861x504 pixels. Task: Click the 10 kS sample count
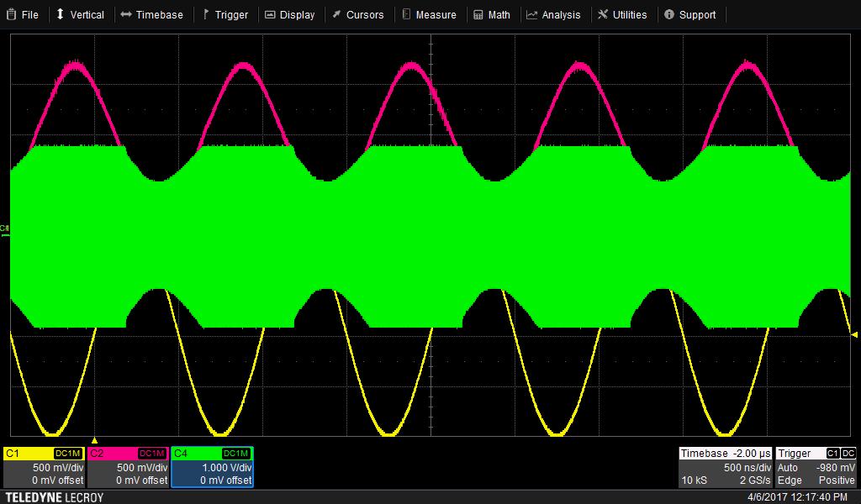[694, 480]
